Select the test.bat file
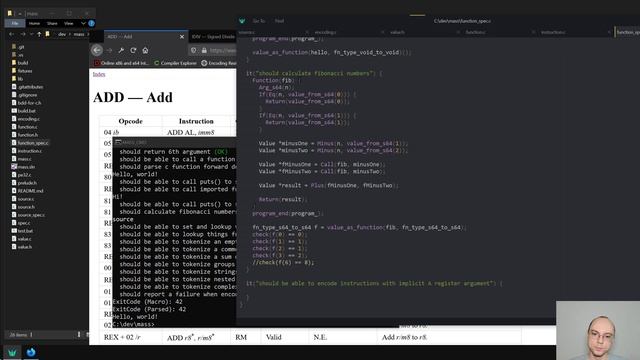Screen dimensions: 640x360 [x=22, y=231]
